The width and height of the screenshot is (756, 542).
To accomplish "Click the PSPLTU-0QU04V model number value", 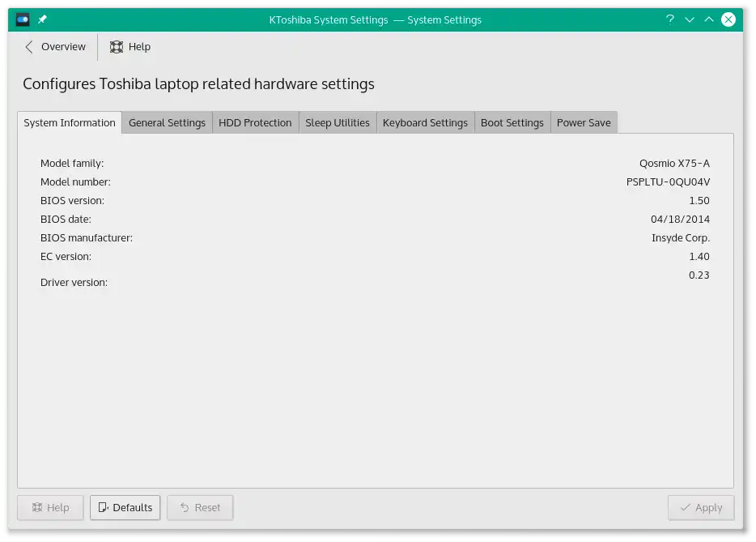I will click(668, 182).
